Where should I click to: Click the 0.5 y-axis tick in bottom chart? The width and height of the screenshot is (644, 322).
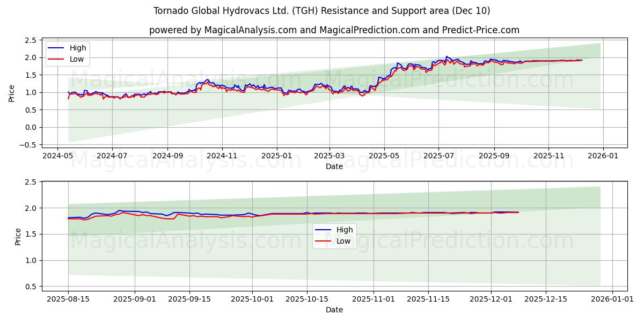point(31,287)
